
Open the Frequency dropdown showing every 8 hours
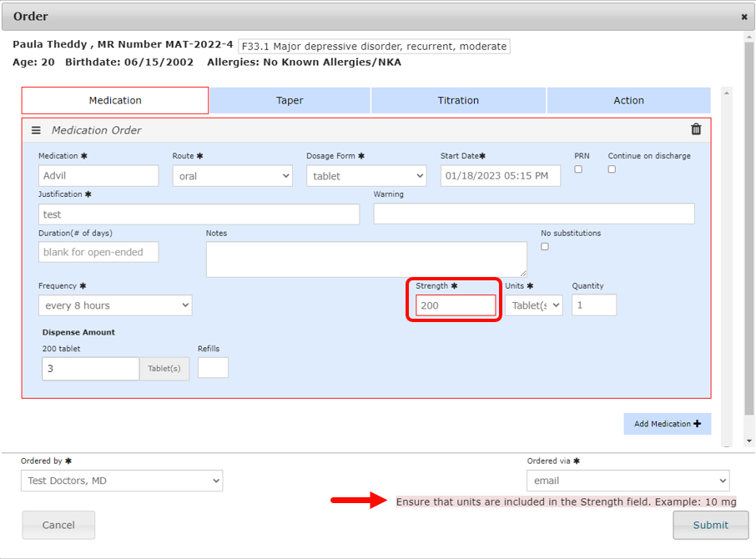pyautogui.click(x=115, y=305)
